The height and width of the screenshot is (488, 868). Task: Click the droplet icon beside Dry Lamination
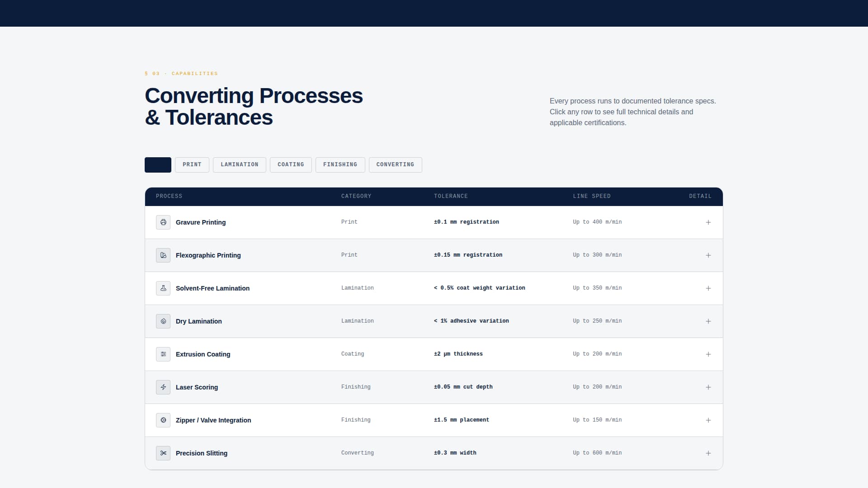(x=163, y=321)
